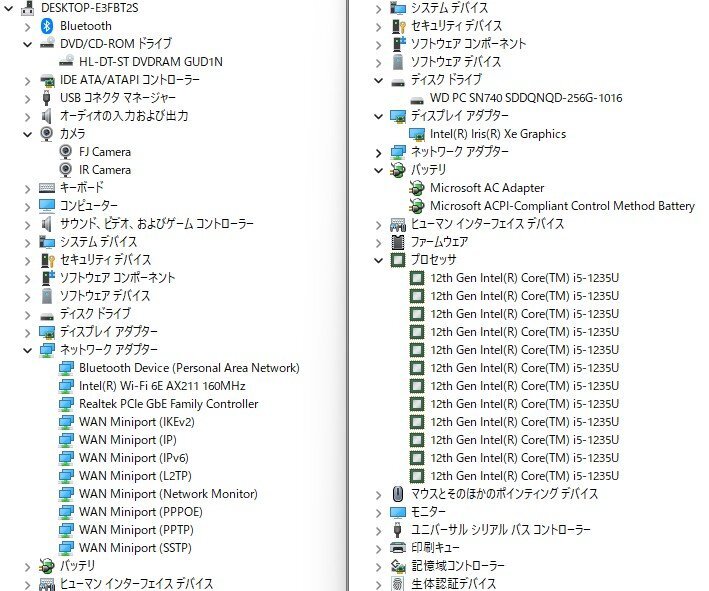Screen dimensions: 709x591
Task: Expand the Bluetooth category
Action: click(x=28, y=27)
